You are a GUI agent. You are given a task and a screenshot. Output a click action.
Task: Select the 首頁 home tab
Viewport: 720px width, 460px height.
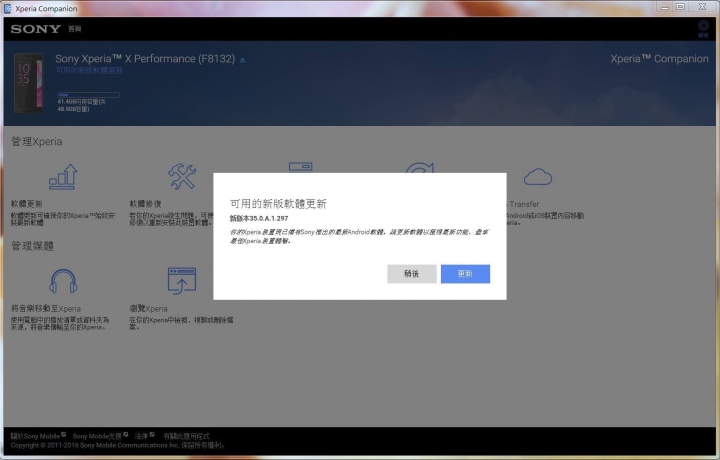pyautogui.click(x=74, y=29)
